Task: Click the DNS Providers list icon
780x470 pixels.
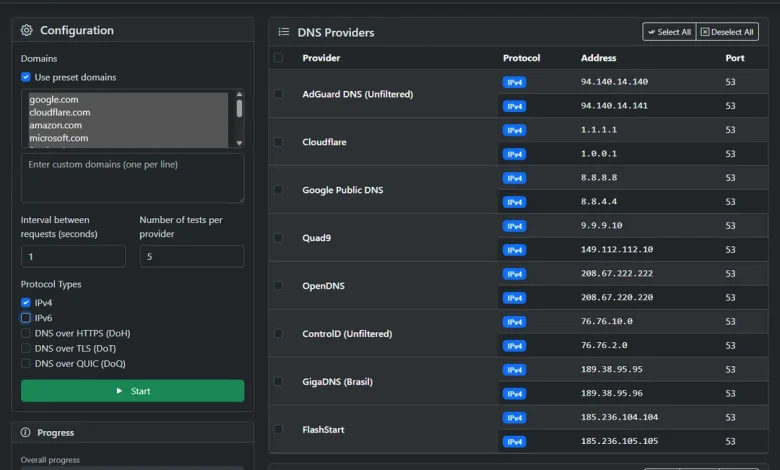Action: click(x=284, y=32)
